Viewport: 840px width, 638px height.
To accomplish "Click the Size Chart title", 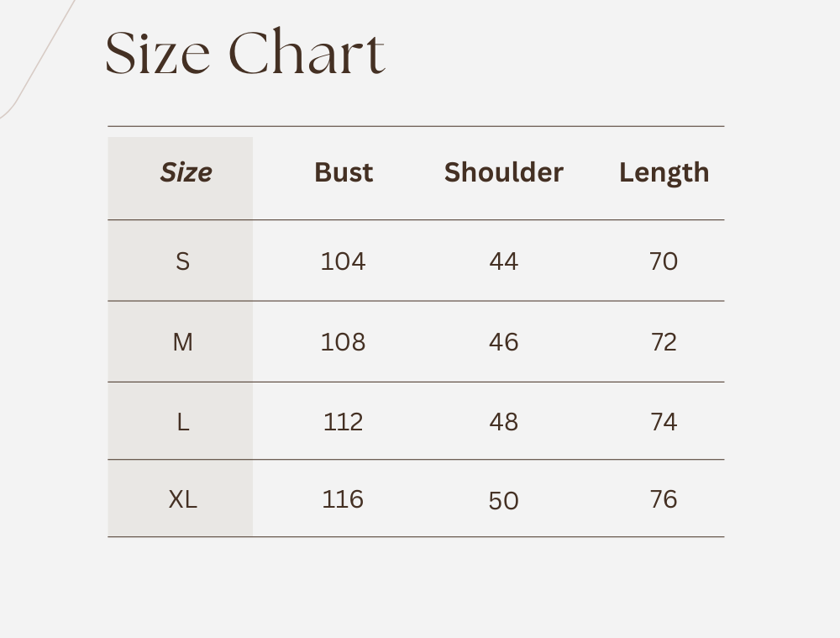I will 244,53.
